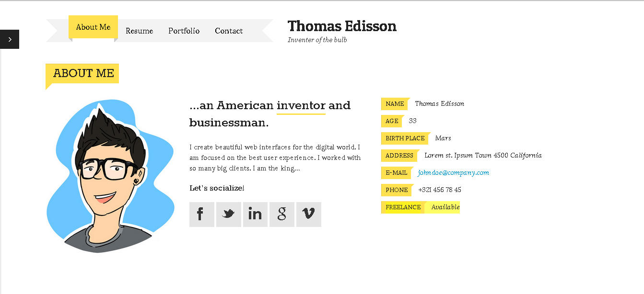Click the highlighted Available status
This screenshot has height=294, width=644.
pyautogui.click(x=445, y=207)
